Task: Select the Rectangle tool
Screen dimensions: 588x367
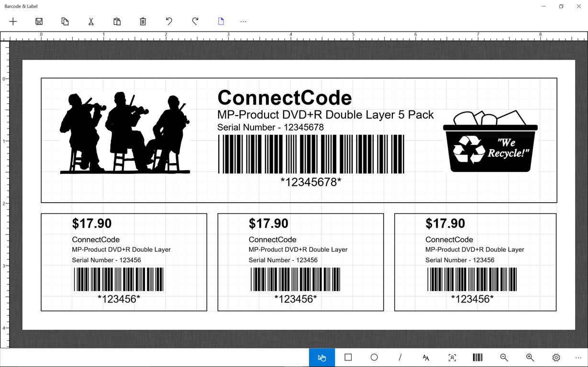Action: tap(348, 357)
